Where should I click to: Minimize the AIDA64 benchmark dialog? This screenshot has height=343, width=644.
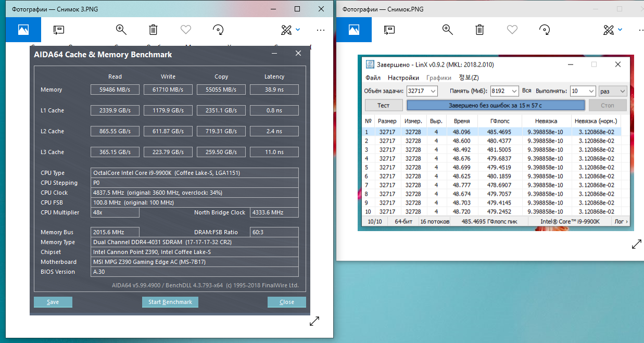tap(274, 54)
